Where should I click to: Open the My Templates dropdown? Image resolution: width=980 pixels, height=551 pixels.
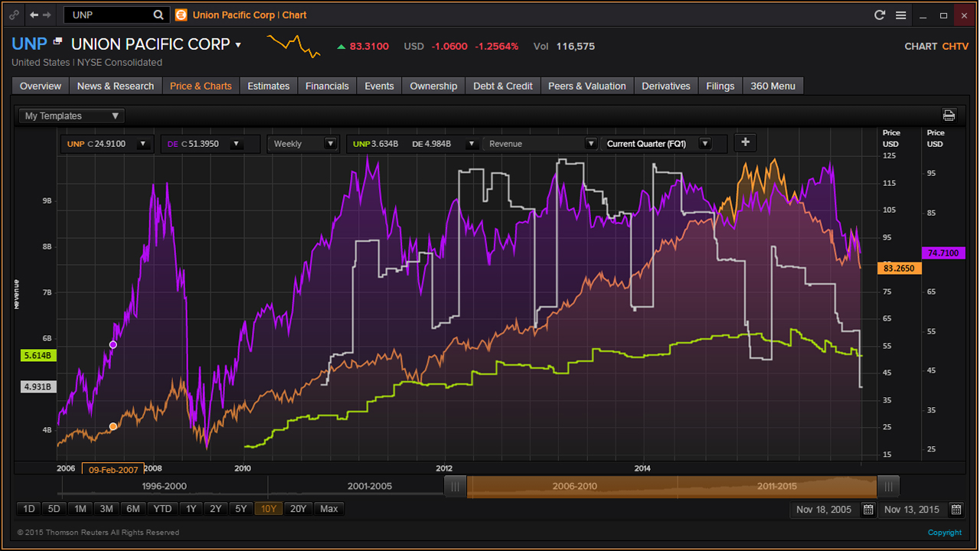click(72, 116)
